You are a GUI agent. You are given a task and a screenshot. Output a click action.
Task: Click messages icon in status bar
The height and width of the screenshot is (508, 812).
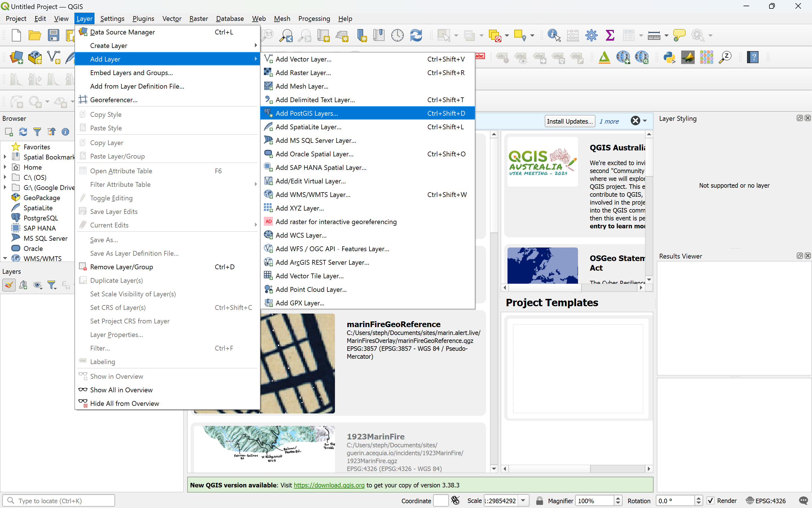pos(803,501)
